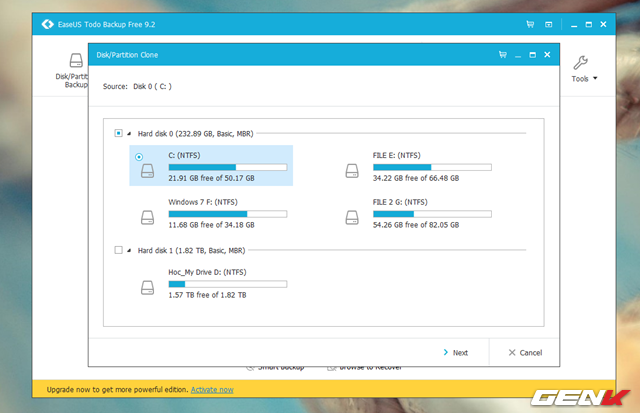Select the text 'Windows 7 F: (NTFS)'

pyautogui.click(x=203, y=202)
